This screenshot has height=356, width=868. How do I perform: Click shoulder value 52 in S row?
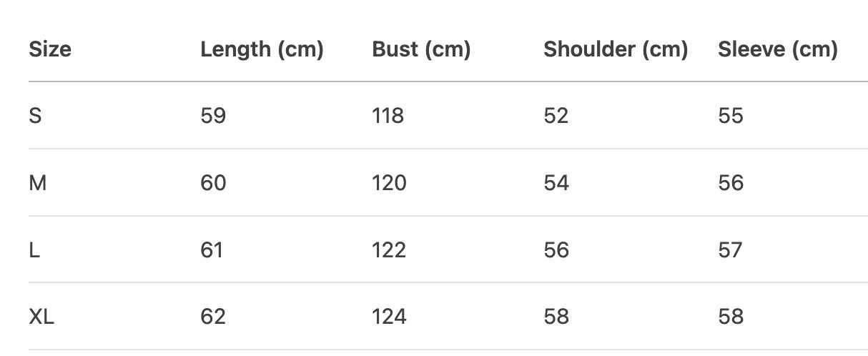(556, 116)
